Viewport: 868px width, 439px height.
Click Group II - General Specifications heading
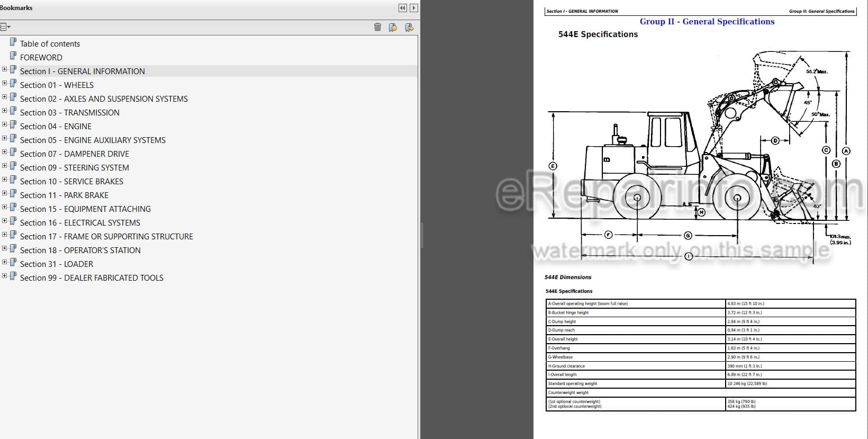[707, 22]
